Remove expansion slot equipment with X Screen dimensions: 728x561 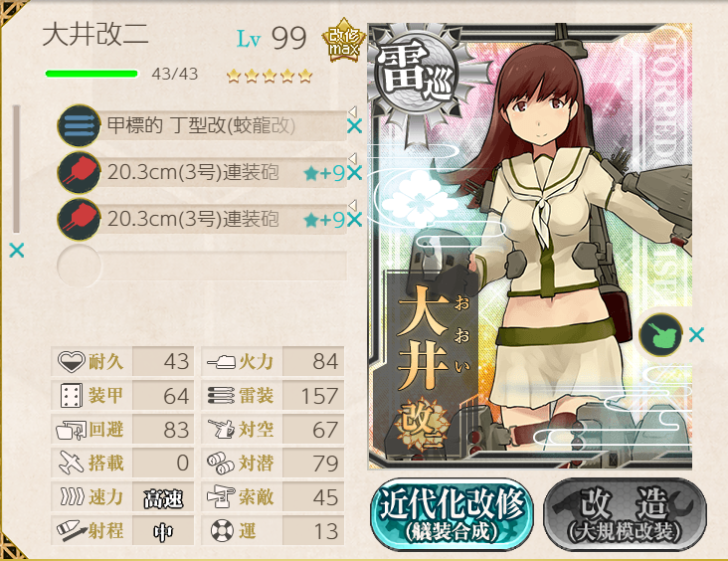click(696, 334)
